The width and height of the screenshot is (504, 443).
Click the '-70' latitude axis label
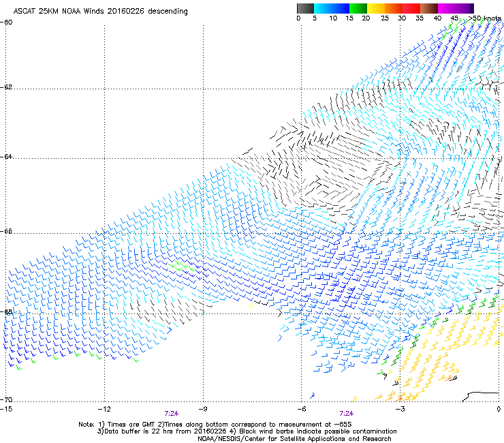[x=6, y=400]
